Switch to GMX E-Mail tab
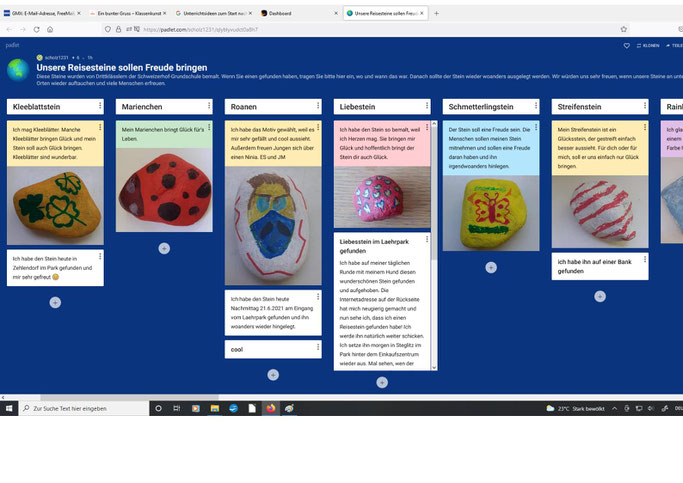 click(x=42, y=14)
